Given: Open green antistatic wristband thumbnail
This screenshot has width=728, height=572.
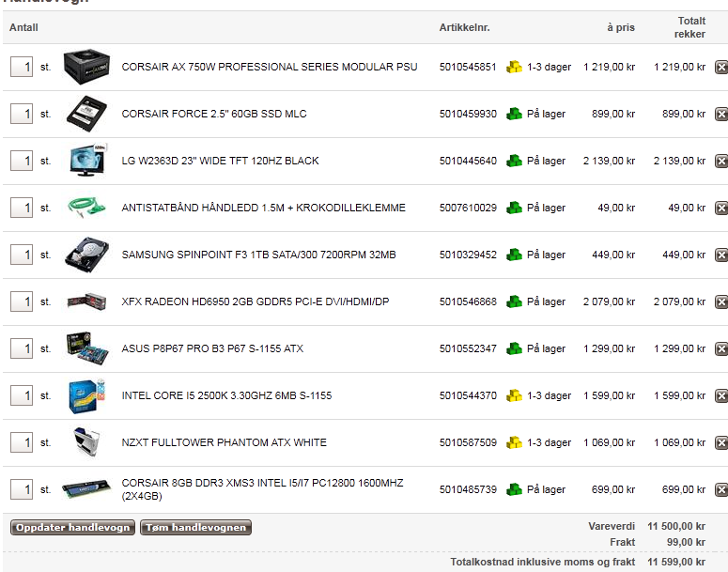Looking at the screenshot, I should click(86, 208).
